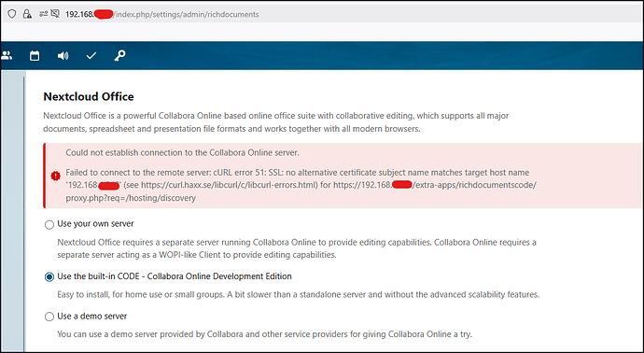Open the Contacts icon in header
This screenshot has width=644, height=353.
click(7, 55)
